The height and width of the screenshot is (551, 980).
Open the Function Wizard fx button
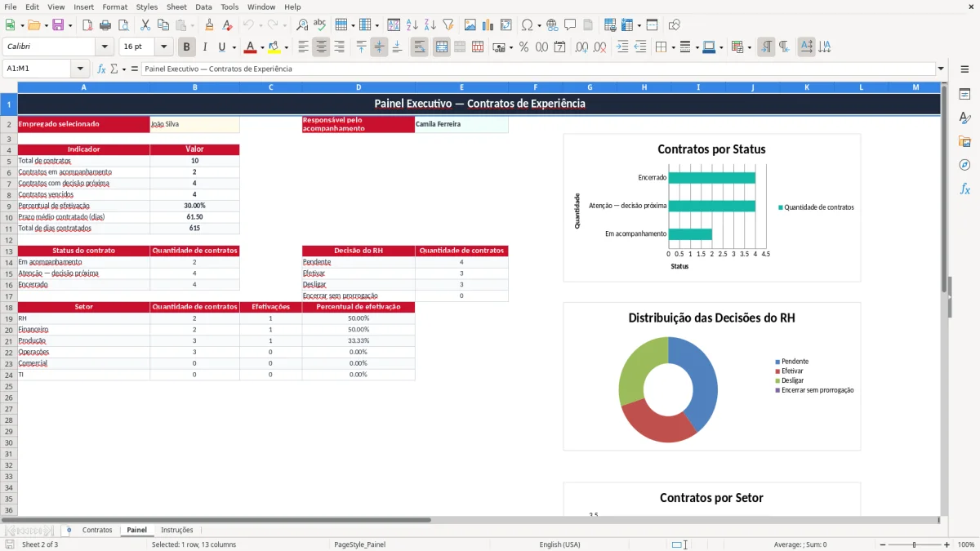point(102,69)
